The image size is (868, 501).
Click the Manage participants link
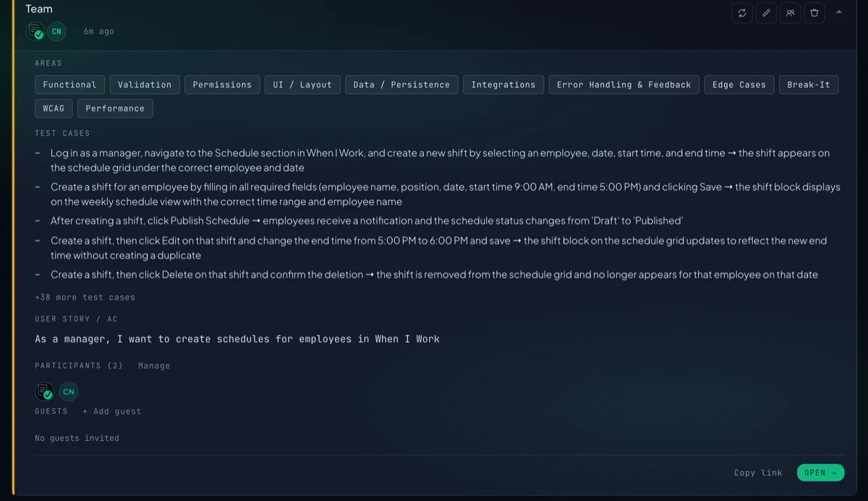point(154,366)
